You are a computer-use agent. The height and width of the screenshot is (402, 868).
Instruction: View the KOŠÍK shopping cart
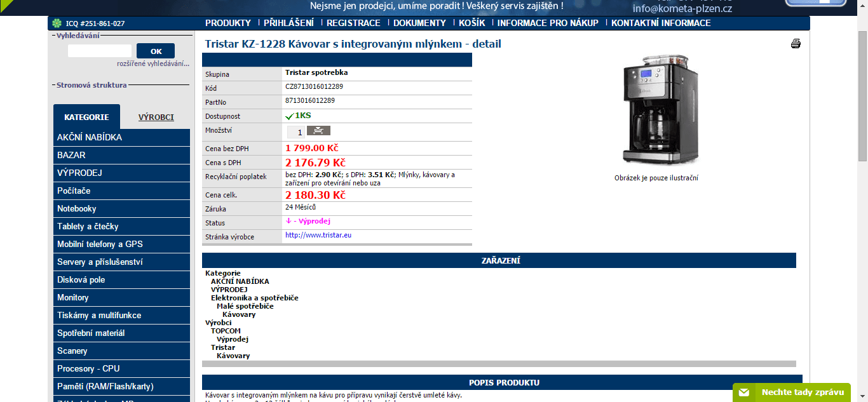[x=471, y=23]
